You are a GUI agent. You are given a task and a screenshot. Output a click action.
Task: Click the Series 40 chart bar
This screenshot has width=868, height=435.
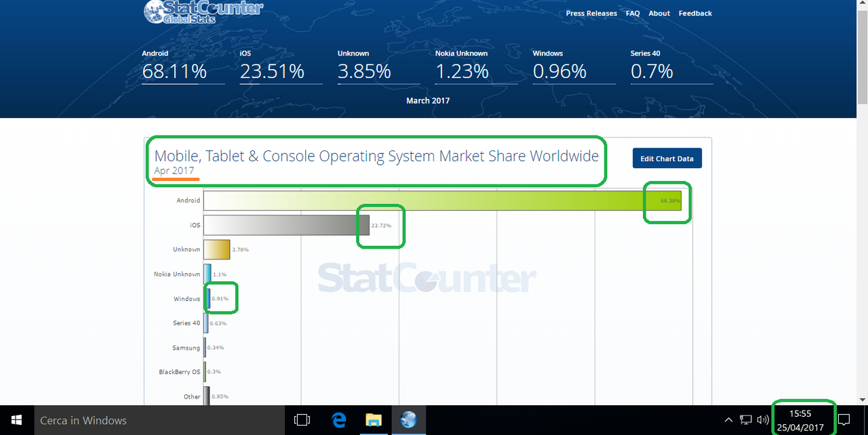tap(205, 323)
